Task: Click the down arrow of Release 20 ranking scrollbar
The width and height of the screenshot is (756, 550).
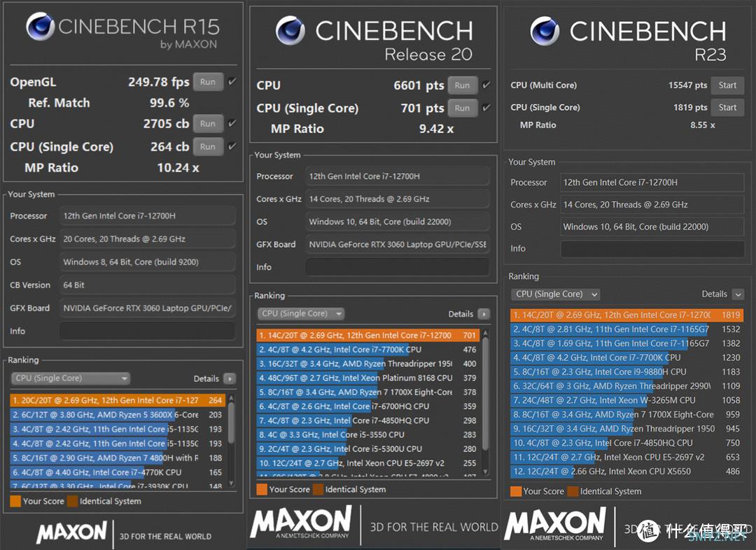Action: pyautogui.click(x=485, y=472)
